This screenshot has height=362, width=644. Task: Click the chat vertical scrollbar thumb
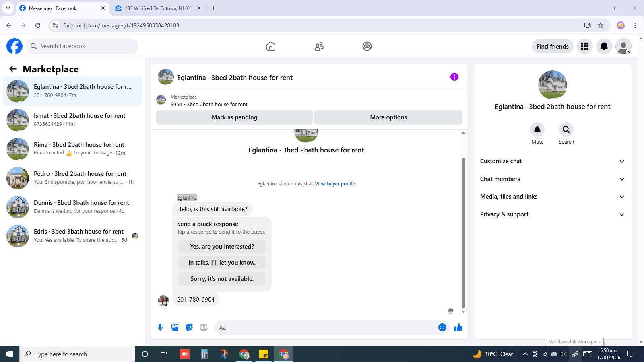tap(463, 232)
